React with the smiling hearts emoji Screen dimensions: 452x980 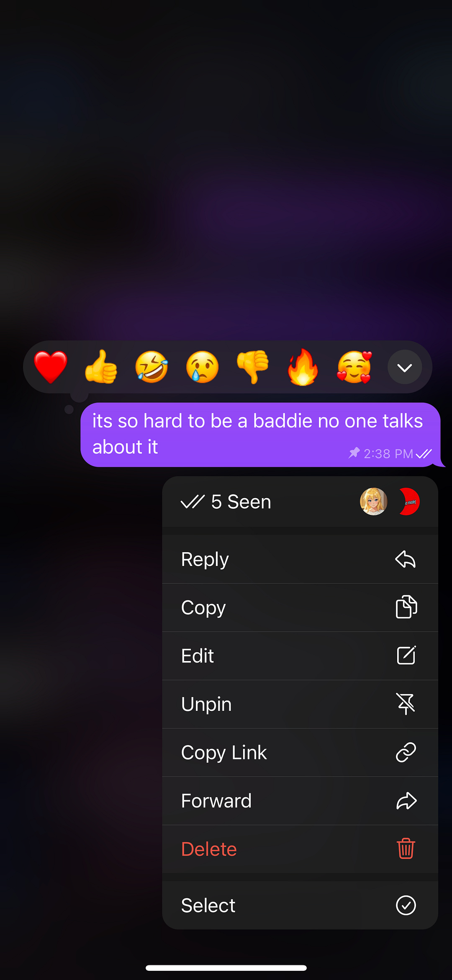(x=354, y=367)
